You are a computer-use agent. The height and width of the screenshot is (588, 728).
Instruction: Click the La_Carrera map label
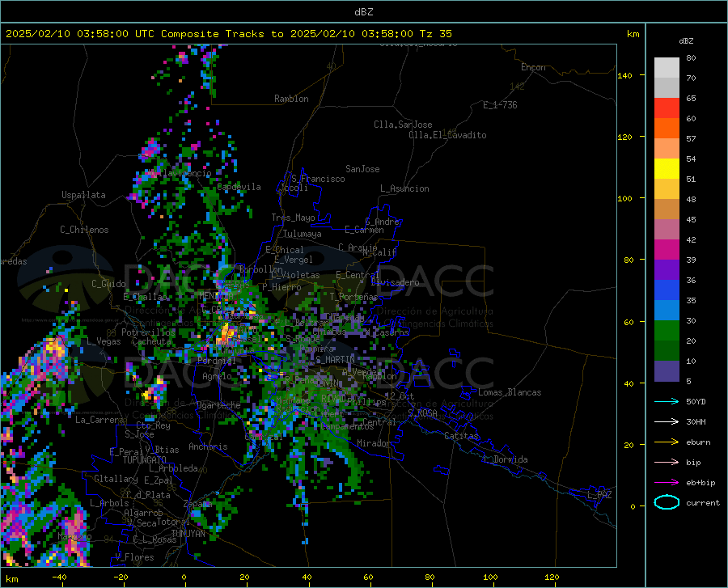(99, 420)
